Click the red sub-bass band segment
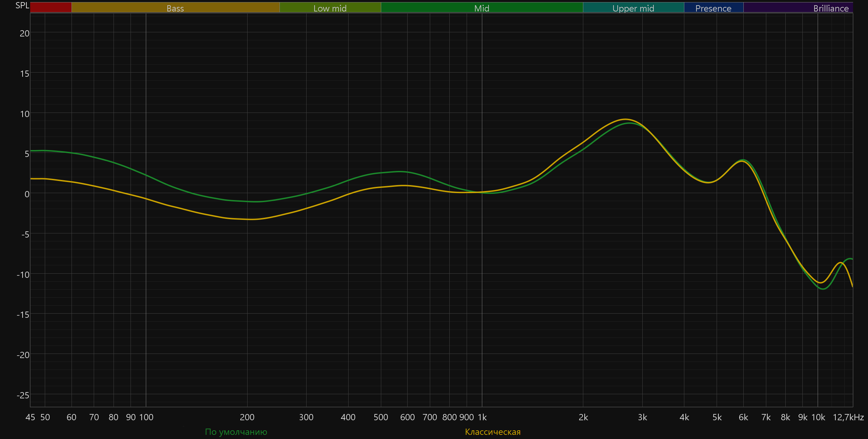 (51, 8)
